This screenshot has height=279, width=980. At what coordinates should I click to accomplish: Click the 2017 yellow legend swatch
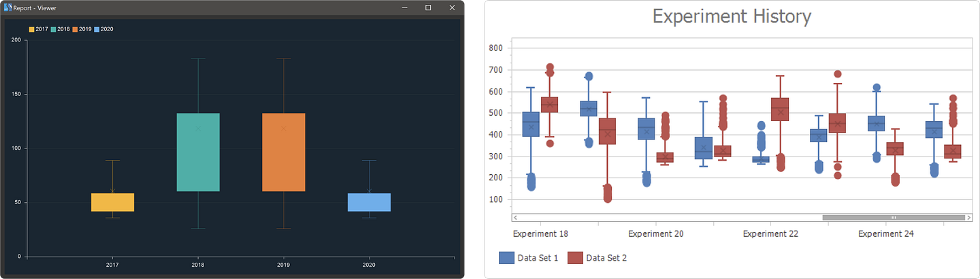point(31,29)
